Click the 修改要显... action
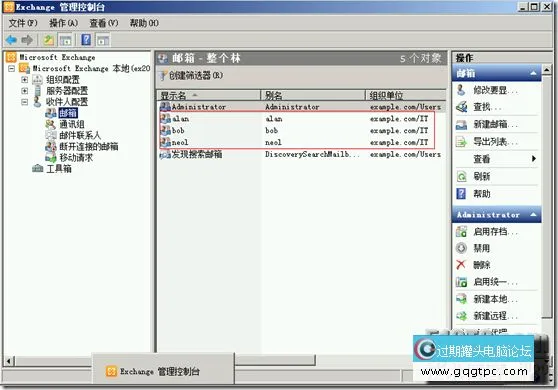The height and width of the screenshot is (390, 558). tap(496, 90)
